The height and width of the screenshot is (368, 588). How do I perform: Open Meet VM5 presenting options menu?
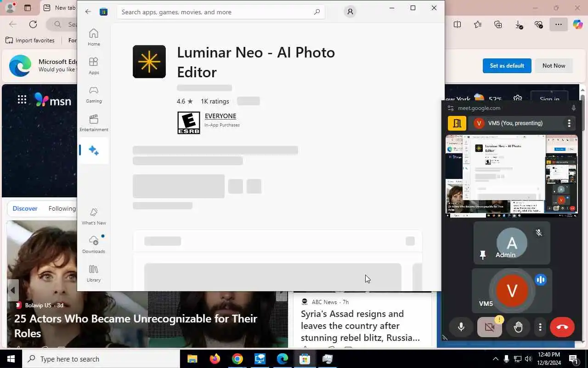point(569,123)
